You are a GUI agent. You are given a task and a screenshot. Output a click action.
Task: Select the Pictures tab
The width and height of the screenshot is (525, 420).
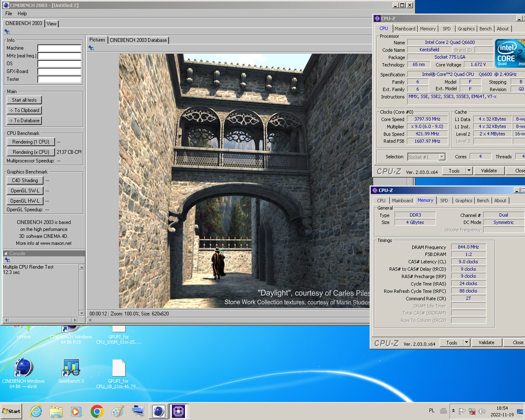(97, 40)
